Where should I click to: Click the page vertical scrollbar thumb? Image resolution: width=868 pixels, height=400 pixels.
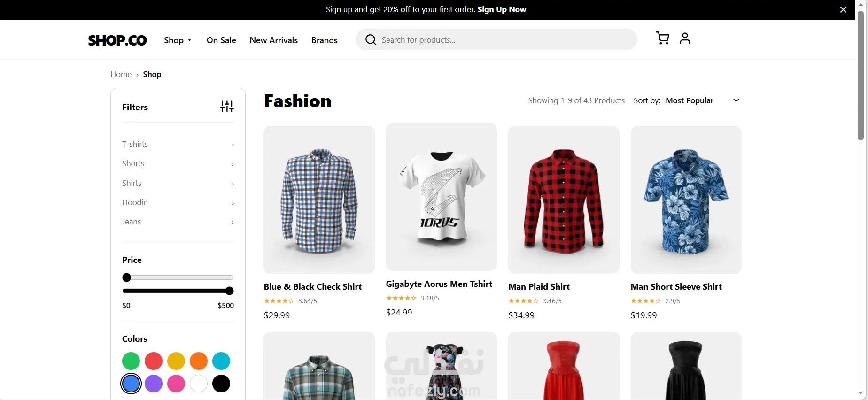860,75
